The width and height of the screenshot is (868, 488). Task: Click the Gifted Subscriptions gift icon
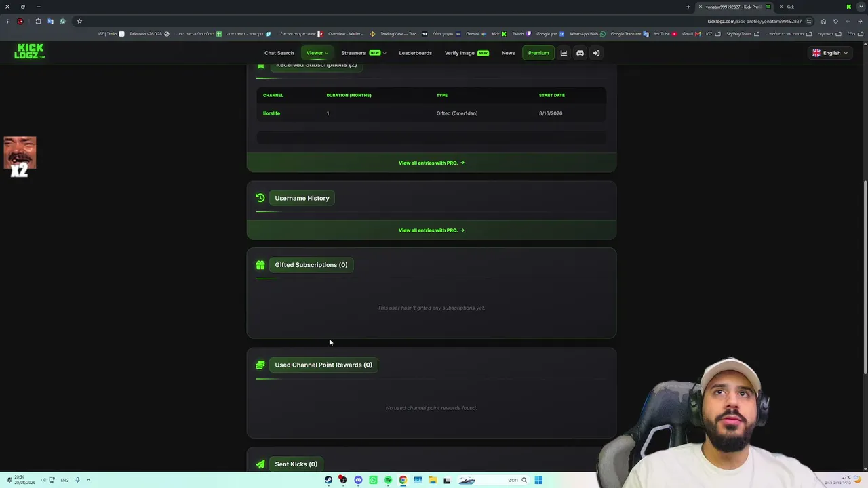click(x=260, y=265)
